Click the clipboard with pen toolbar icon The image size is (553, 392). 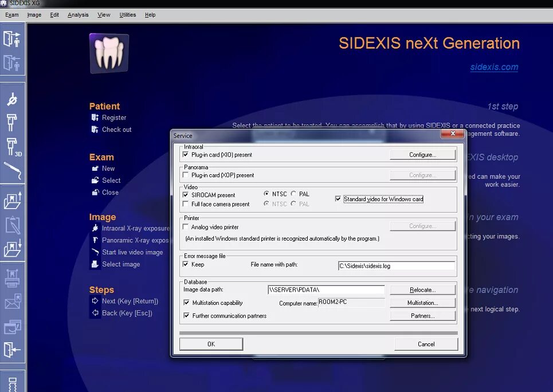click(13, 225)
